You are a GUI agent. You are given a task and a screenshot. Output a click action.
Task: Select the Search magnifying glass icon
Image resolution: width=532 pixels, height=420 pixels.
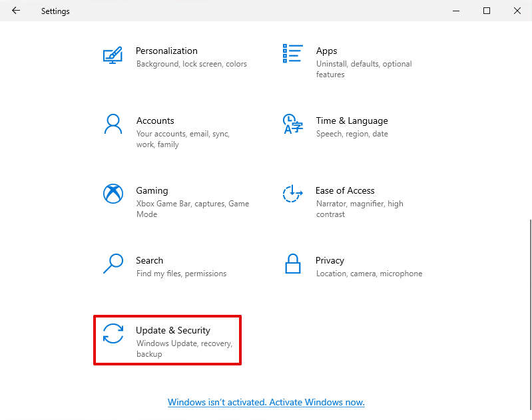(113, 264)
